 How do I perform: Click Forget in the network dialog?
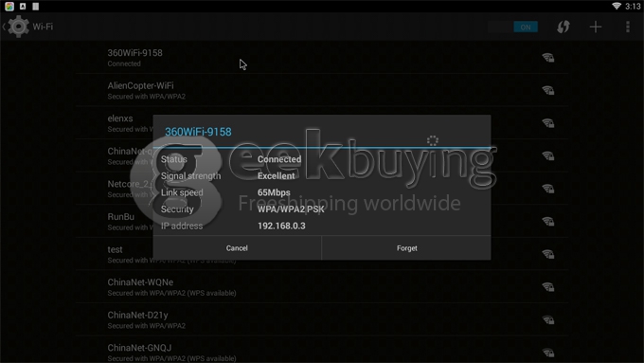406,248
